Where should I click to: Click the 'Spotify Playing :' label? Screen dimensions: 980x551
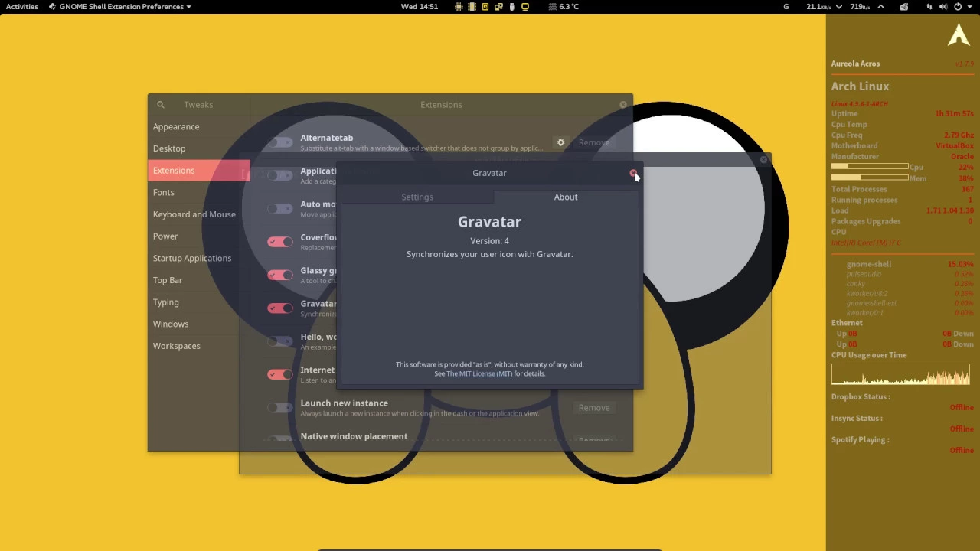tap(860, 440)
